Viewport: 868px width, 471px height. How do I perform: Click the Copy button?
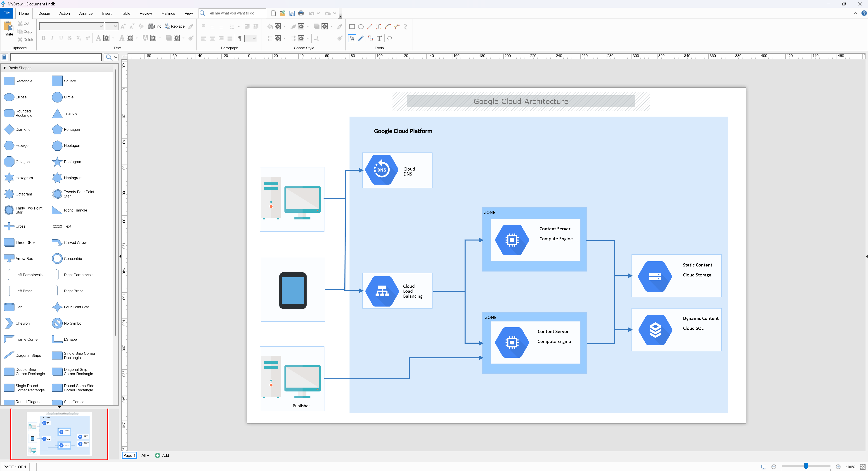25,31
